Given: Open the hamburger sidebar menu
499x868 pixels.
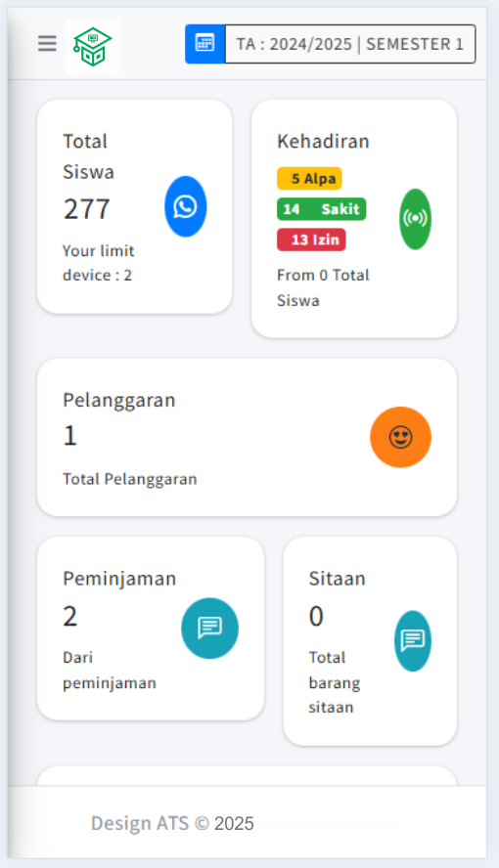Looking at the screenshot, I should coord(47,43).
